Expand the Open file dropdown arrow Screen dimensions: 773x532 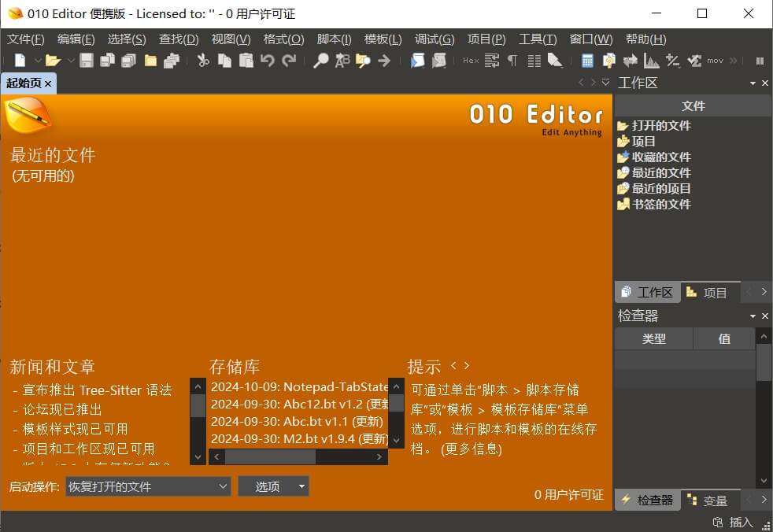pos(71,61)
